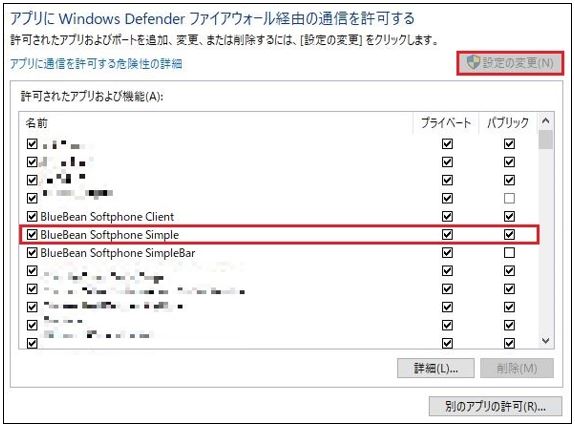Click the プライベート column header

tap(446, 123)
